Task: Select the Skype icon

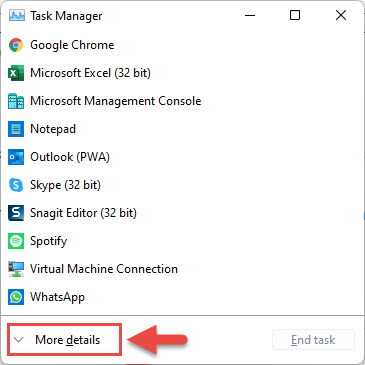Action: pyautogui.click(x=16, y=185)
